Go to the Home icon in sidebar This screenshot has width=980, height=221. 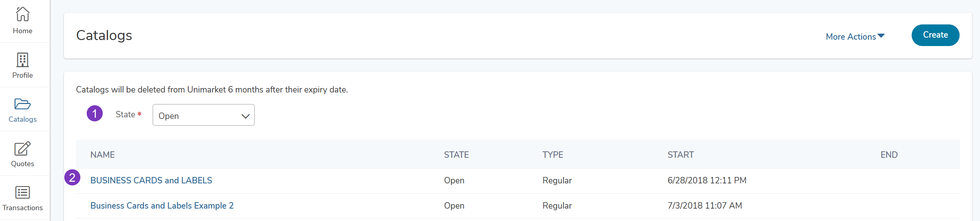22,14
